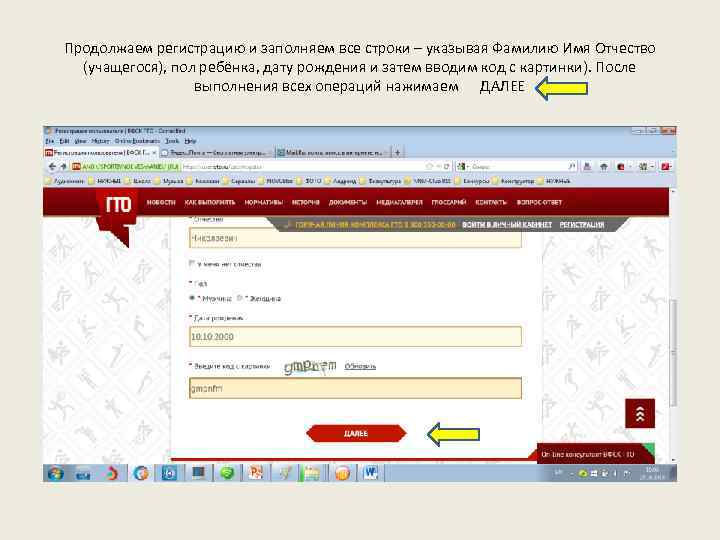Open the Edit browser menu
Image resolution: width=720 pixels, height=540 pixels.
pos(65,141)
